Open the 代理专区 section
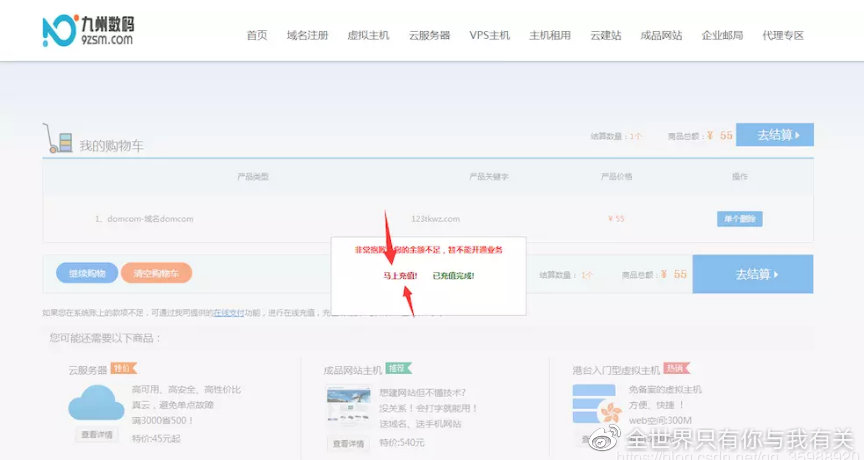The image size is (864, 460). pos(783,35)
